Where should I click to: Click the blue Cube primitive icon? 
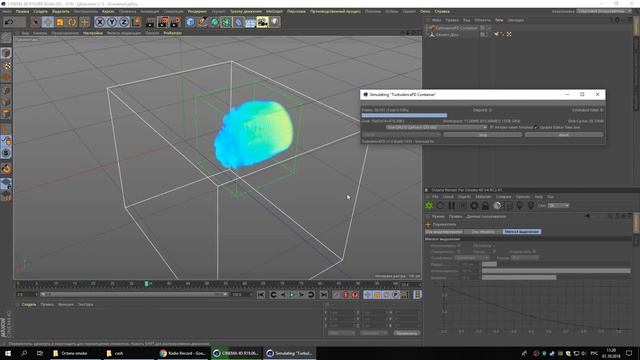(190, 22)
